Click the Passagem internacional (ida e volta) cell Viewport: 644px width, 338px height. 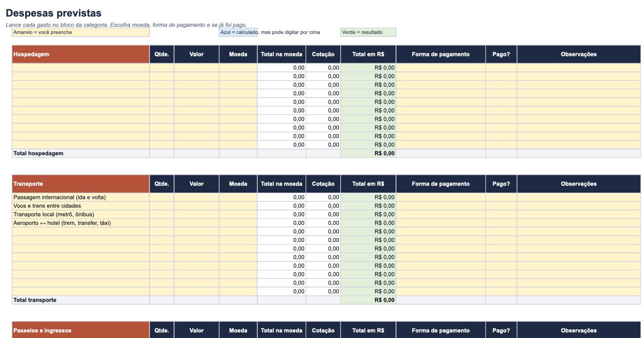(x=81, y=197)
